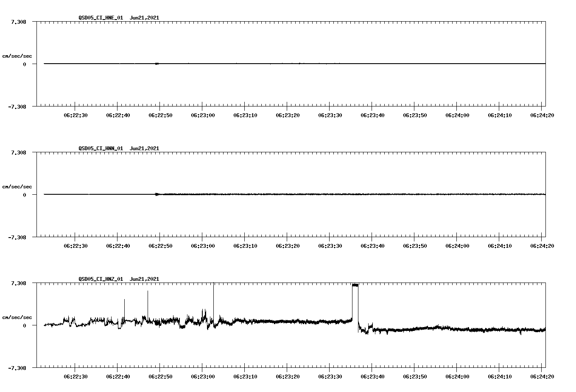Click time label 06:23:10 under HNN plot
This screenshot has width=576, height=392.
(245, 246)
